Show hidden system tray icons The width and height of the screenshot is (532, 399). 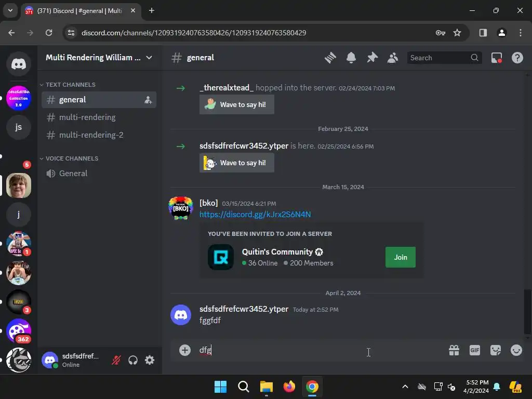coord(405,387)
